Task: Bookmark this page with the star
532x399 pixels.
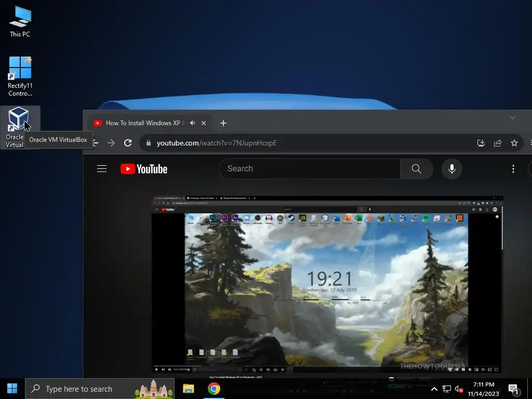Action: (514, 143)
